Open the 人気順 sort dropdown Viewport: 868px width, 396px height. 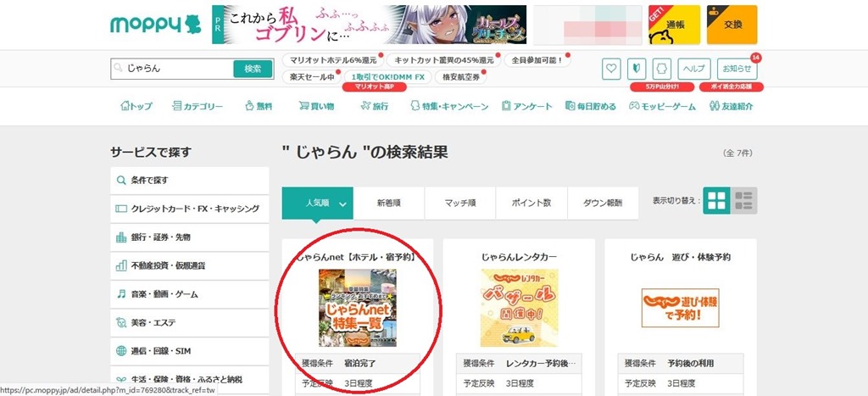317,203
